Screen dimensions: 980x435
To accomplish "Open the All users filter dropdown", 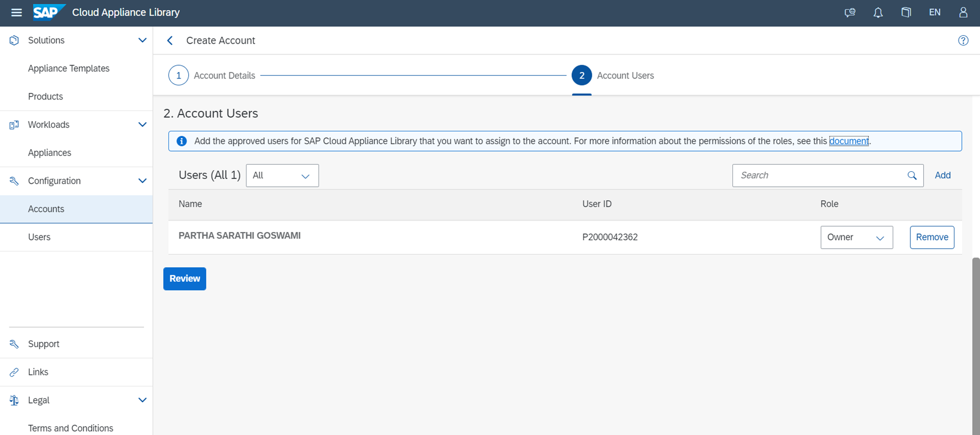I will tap(282, 176).
